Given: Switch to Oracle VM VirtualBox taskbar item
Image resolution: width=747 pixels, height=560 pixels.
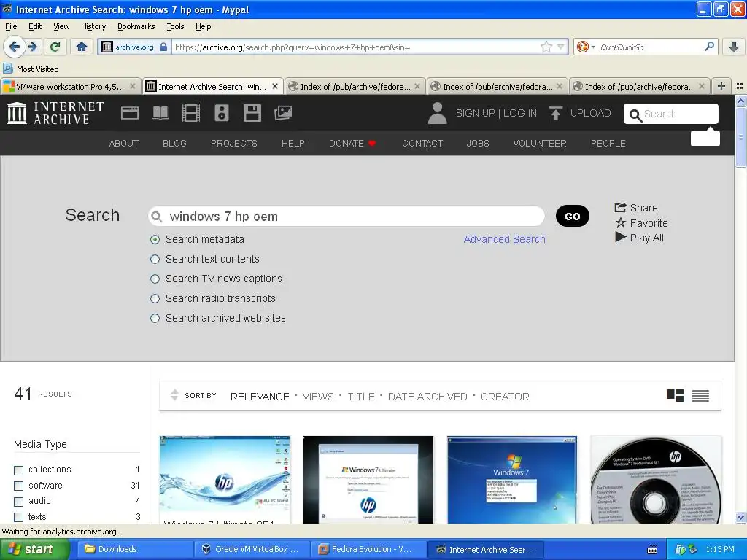Looking at the screenshot, I should point(251,549).
